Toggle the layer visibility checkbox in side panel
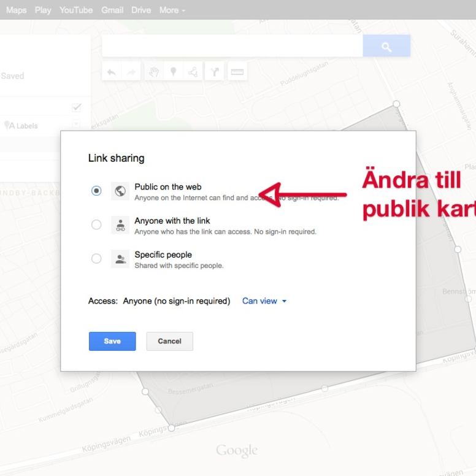The image size is (476, 476). point(77,107)
